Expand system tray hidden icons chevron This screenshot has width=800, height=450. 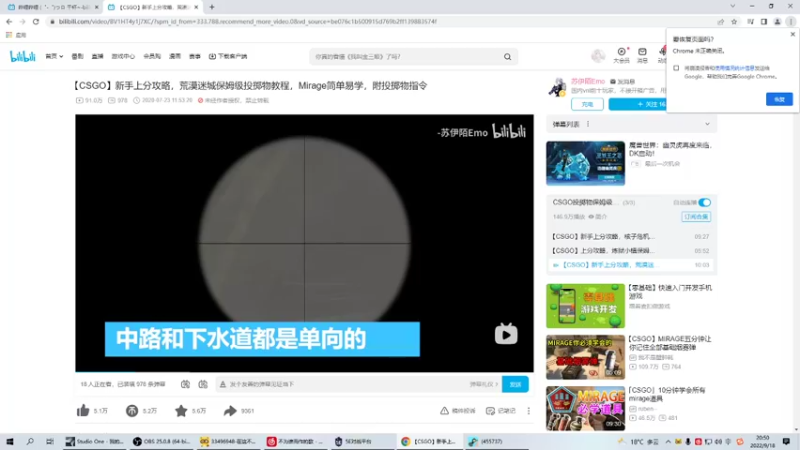668,442
